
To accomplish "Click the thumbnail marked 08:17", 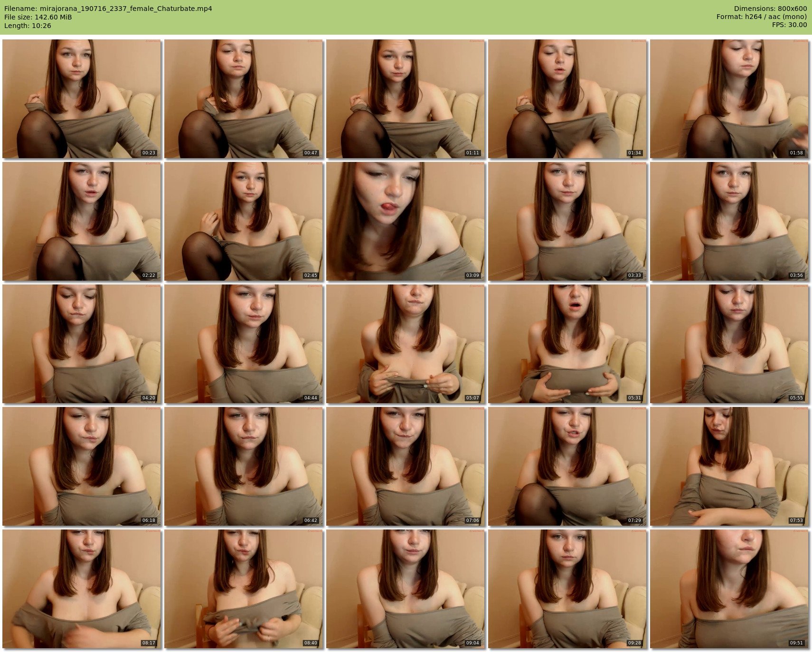I will (82, 589).
